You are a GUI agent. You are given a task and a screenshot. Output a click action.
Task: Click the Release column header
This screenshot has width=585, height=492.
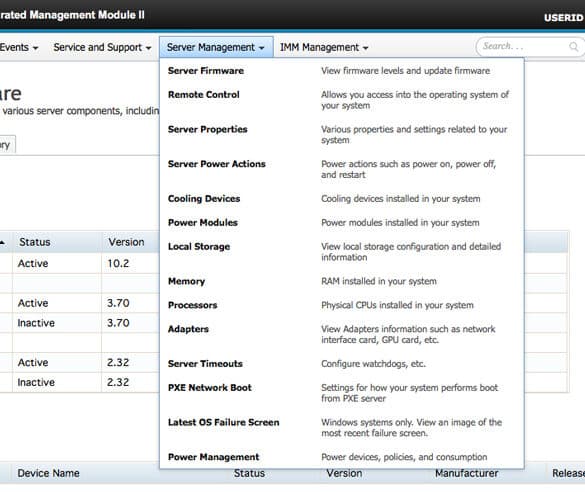point(568,473)
